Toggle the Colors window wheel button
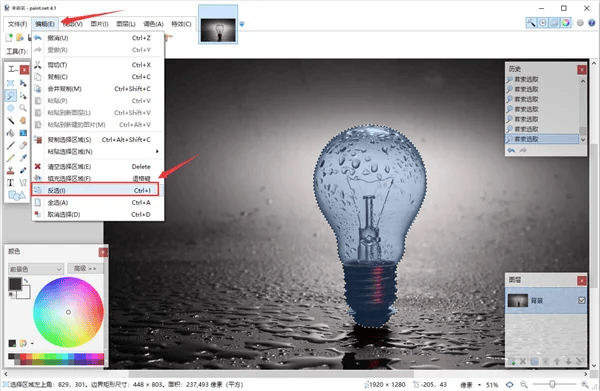 (x=566, y=23)
